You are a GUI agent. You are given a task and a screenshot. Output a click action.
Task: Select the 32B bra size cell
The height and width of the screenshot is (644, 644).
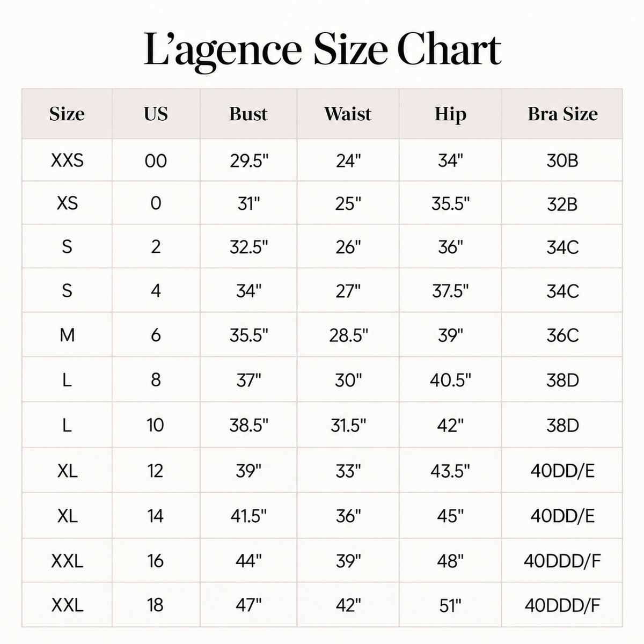[562, 204]
